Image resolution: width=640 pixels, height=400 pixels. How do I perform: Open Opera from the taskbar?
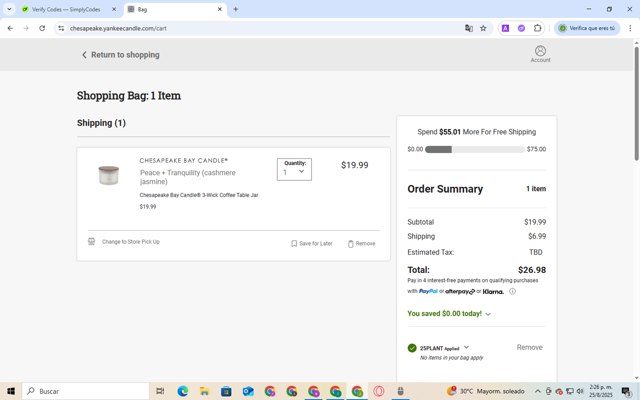(379, 391)
